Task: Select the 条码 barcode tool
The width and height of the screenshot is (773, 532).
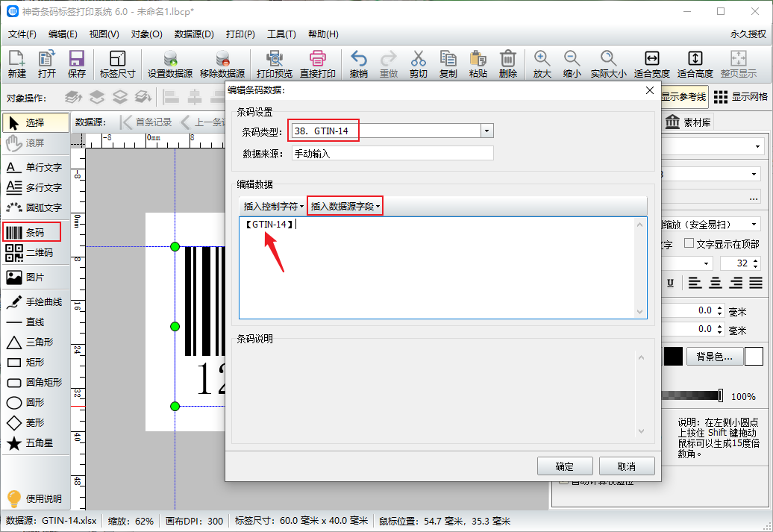Action: pos(36,232)
